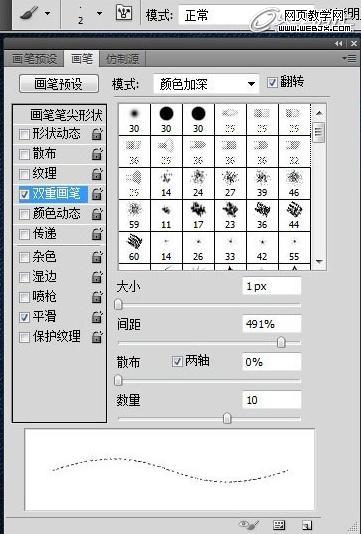Select the soft round 30 brush tip
This screenshot has height=534, width=361.
click(x=134, y=120)
